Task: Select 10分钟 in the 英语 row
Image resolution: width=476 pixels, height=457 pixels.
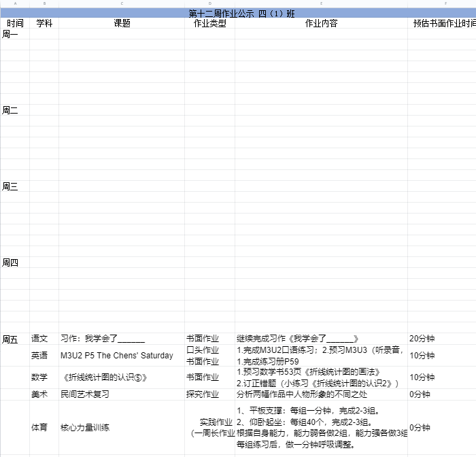Action: tap(442, 355)
